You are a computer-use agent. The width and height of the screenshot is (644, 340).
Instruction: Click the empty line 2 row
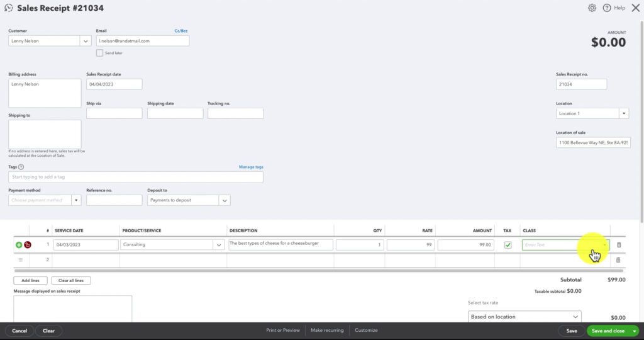click(319, 260)
